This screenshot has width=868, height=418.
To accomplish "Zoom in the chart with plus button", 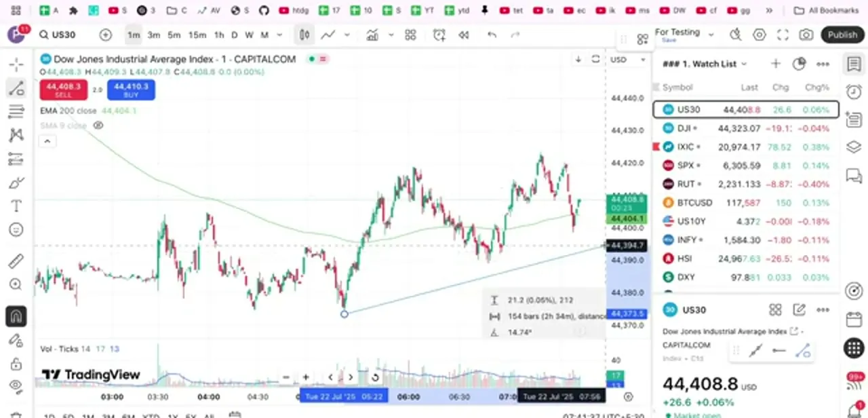I will click(x=306, y=377).
